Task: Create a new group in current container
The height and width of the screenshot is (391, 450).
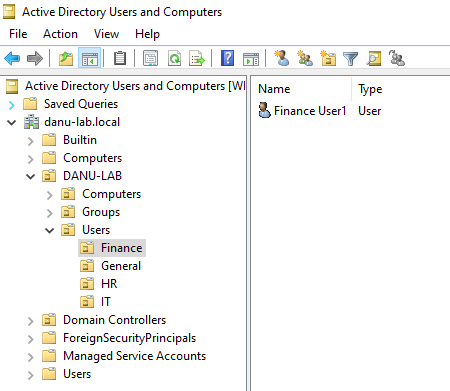Action: click(305, 58)
